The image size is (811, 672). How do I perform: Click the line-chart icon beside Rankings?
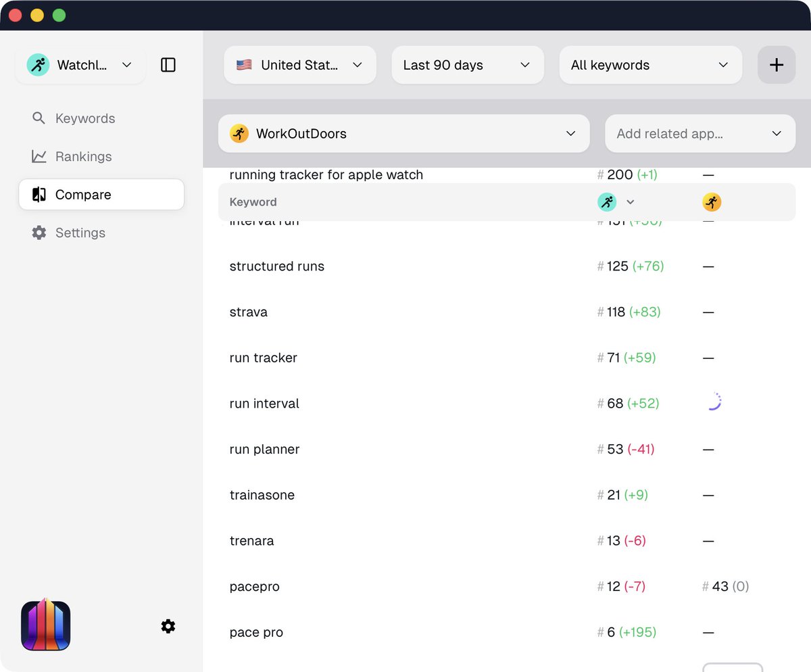click(39, 156)
